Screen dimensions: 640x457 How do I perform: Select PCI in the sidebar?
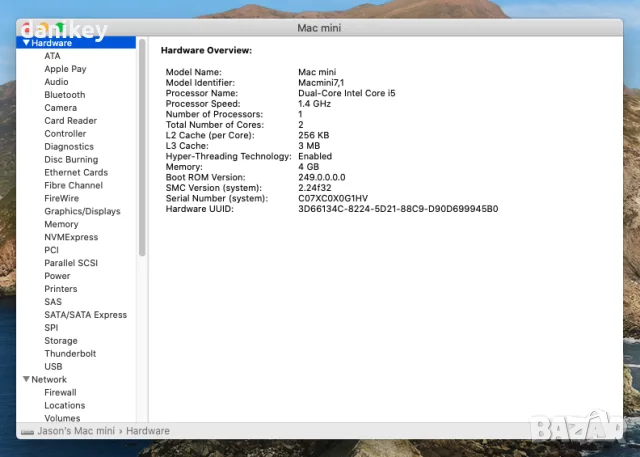pyautogui.click(x=51, y=250)
